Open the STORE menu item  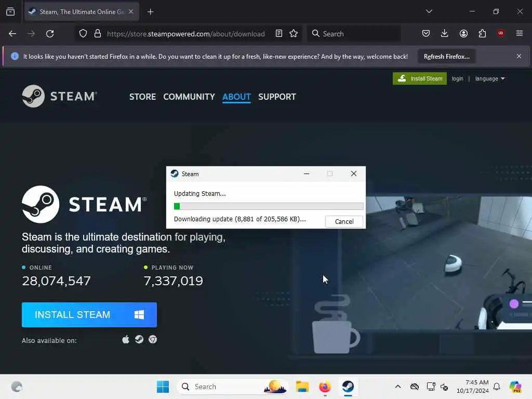click(x=142, y=97)
